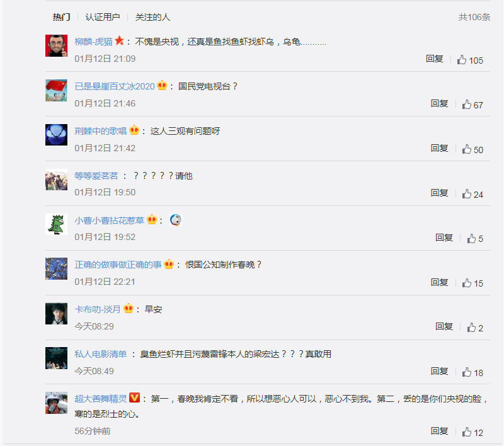Click thumbs-up on 私人电影清单's comment
This screenshot has width=504, height=446.
click(466, 372)
